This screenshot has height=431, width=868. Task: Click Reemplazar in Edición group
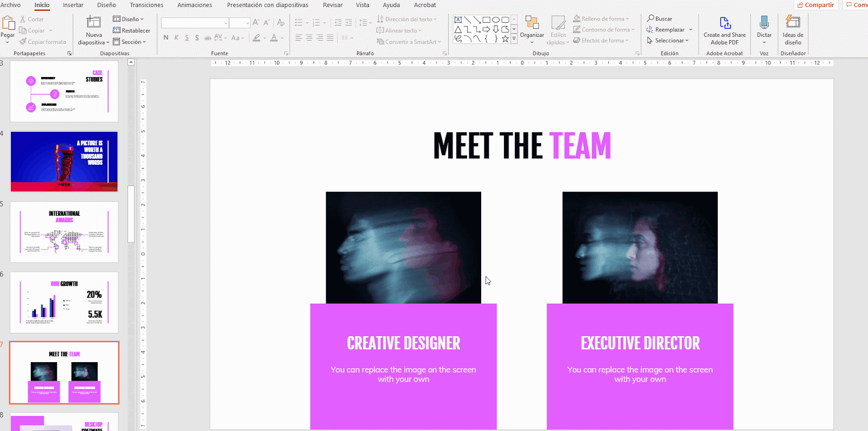tap(669, 30)
